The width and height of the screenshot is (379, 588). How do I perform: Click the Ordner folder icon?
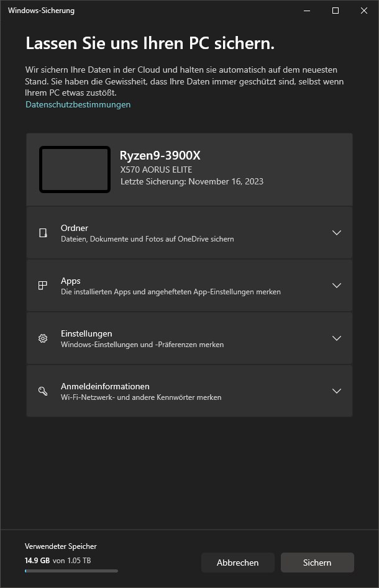coord(43,233)
